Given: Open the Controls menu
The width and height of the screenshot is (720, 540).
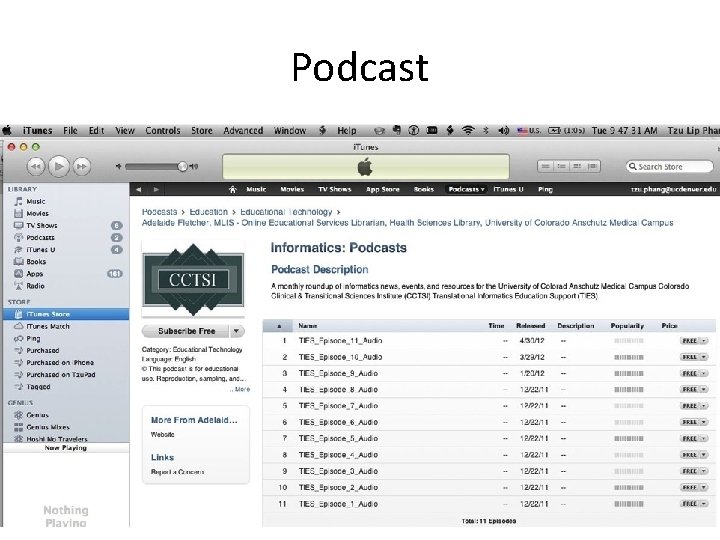Looking at the screenshot, I should (x=163, y=130).
